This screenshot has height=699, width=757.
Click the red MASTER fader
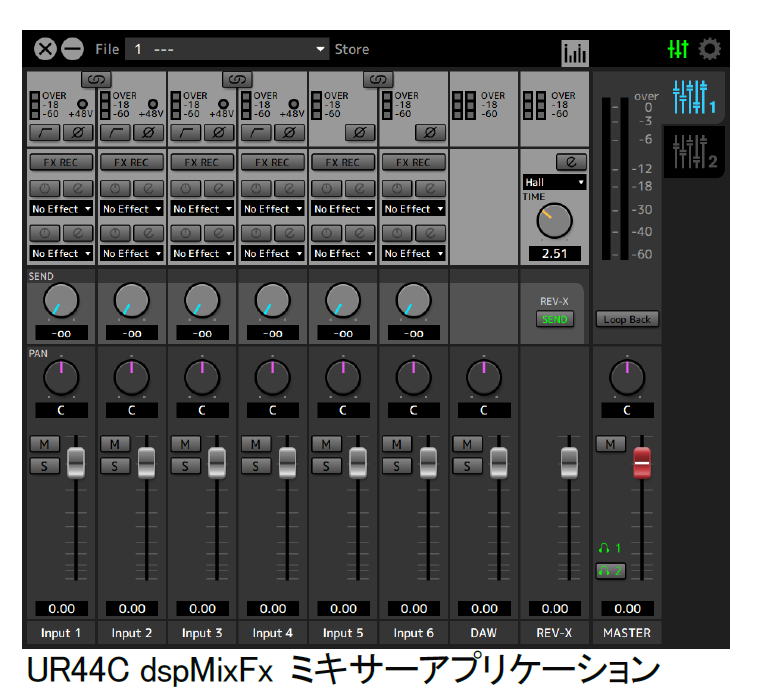642,463
